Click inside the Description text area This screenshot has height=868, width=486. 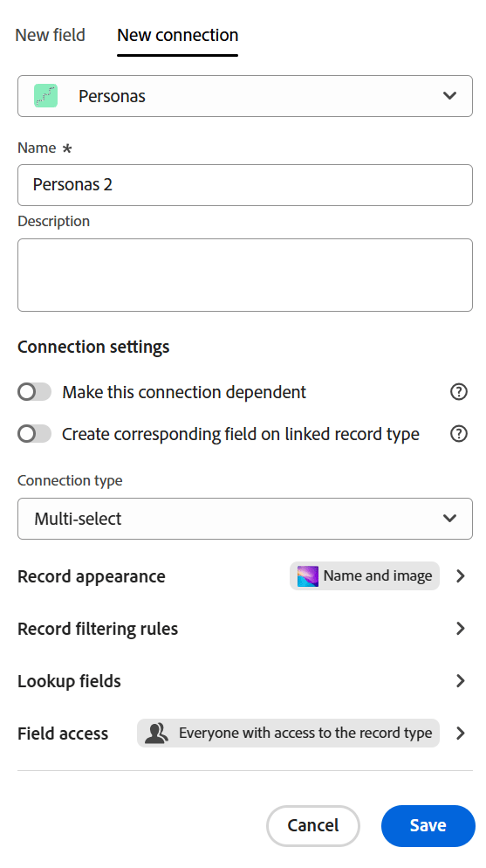pyautogui.click(x=245, y=275)
